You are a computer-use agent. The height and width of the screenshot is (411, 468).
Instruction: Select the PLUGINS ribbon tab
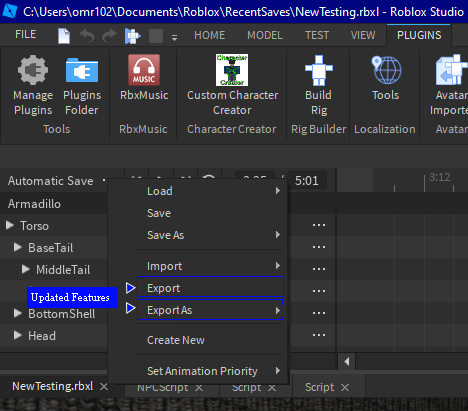click(419, 35)
